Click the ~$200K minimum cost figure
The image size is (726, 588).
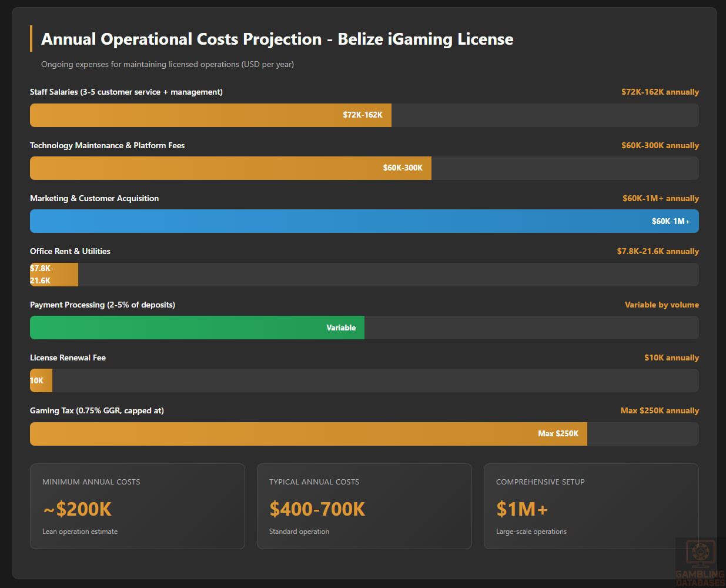(78, 509)
